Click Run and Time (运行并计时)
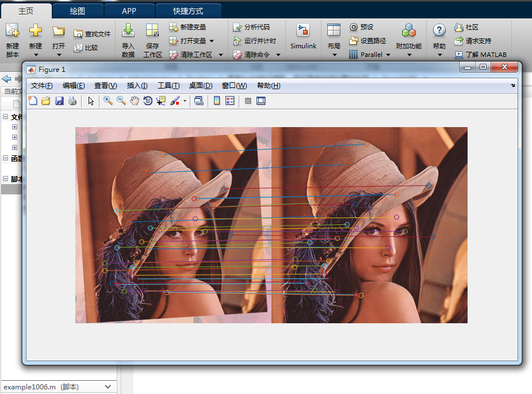The height and width of the screenshot is (394, 532). (x=254, y=41)
